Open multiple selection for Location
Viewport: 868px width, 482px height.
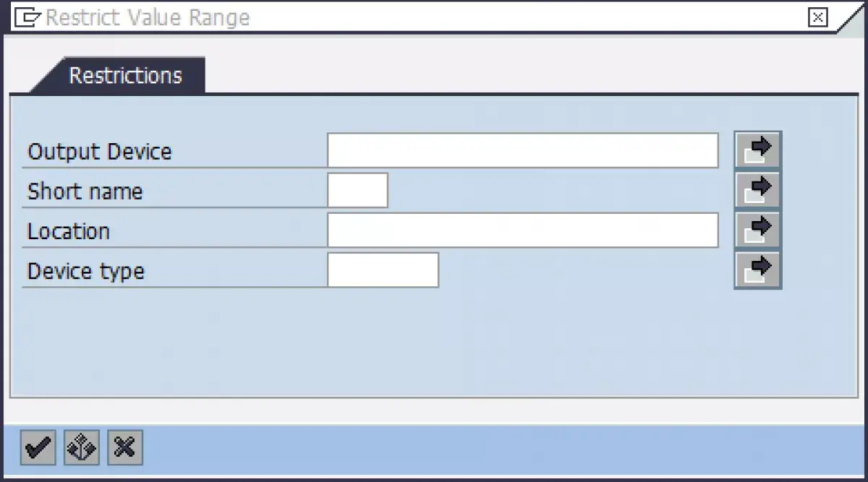pos(757,230)
